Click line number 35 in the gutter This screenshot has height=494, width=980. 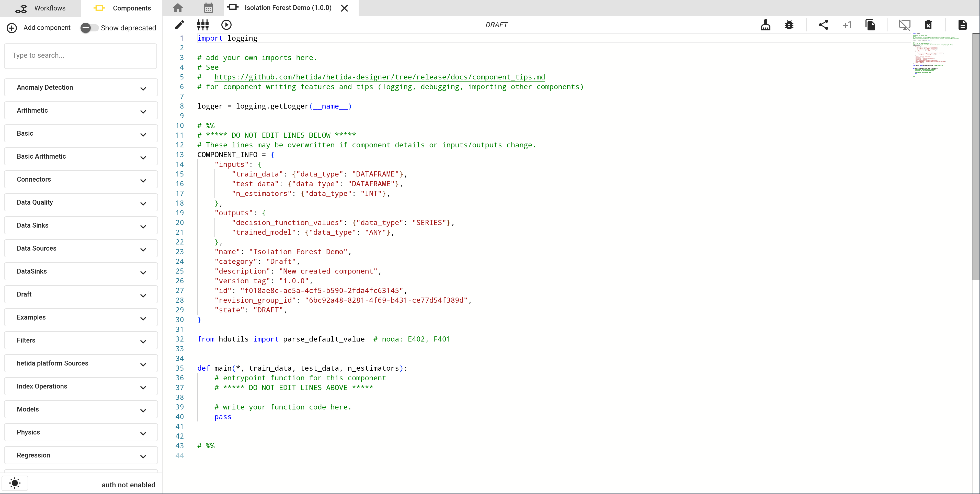180,368
